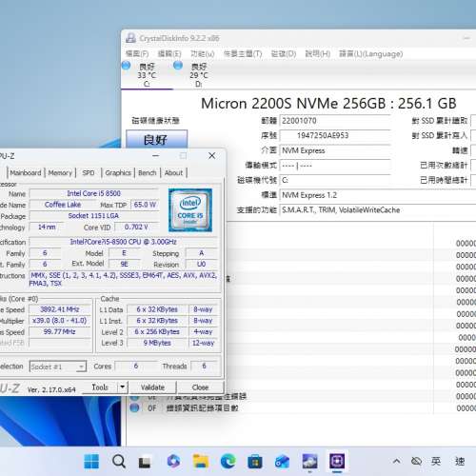This screenshot has height=476, width=476.
Task: Open the Socket #1 selection dropdown
Action: pyautogui.click(x=58, y=367)
